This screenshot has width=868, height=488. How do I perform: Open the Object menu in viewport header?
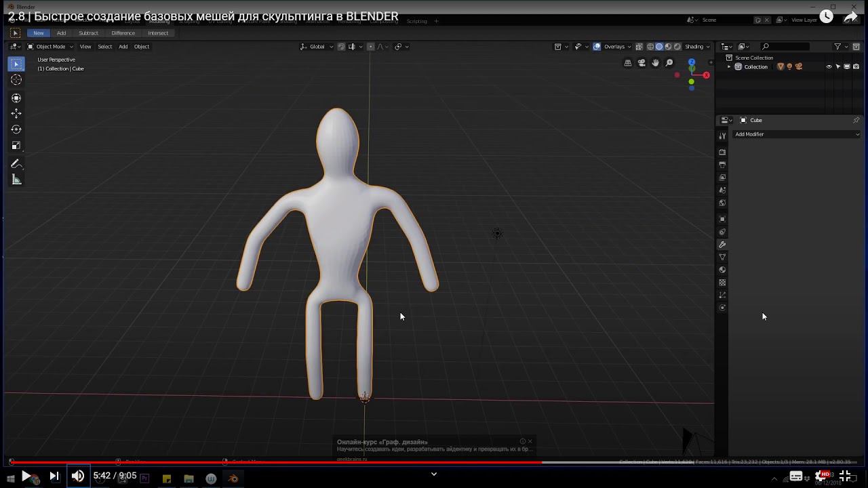coord(142,47)
